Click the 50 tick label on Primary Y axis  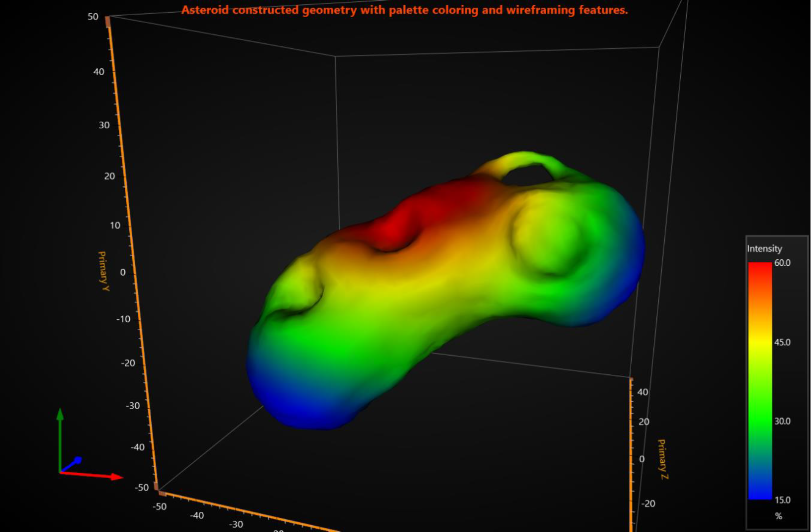click(93, 17)
